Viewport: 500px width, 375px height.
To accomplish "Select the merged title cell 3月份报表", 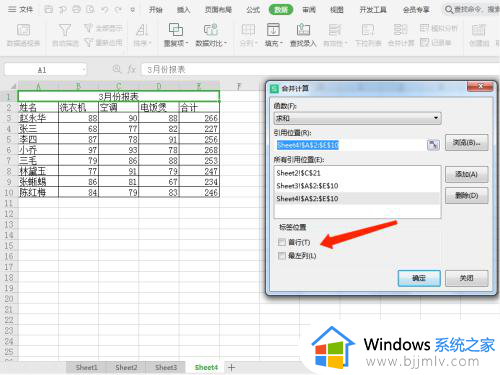I will (x=119, y=97).
